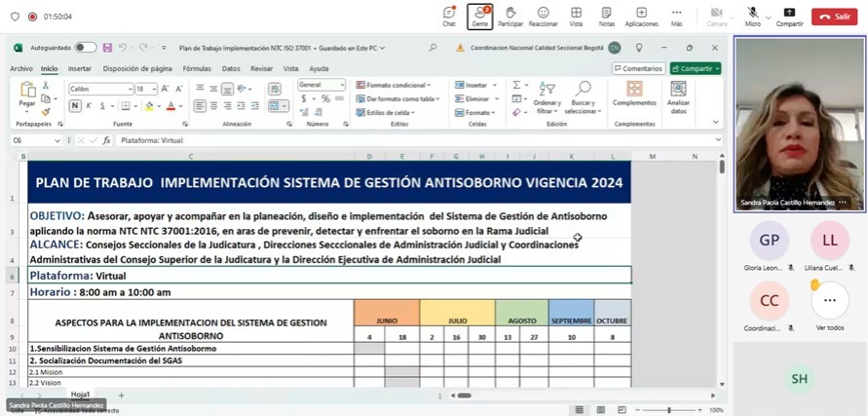This screenshot has width=868, height=416.
Task: Open Notas in Teams toolbar
Action: pyautogui.click(x=607, y=16)
